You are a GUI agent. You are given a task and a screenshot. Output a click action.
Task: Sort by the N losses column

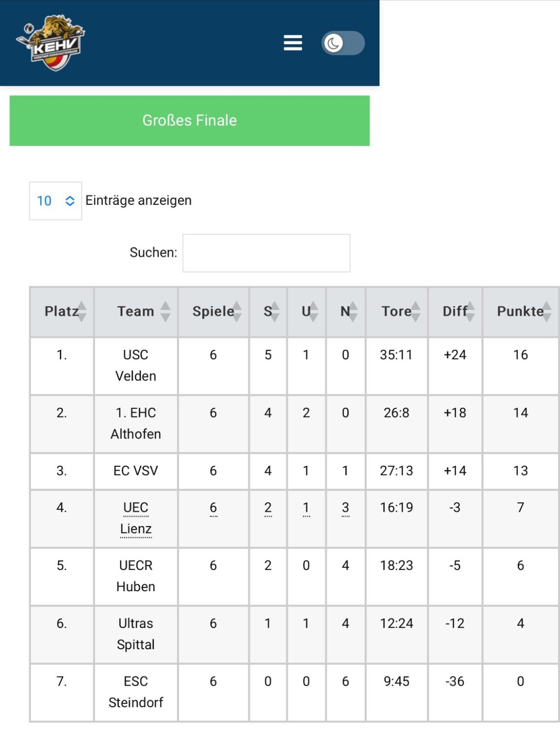(346, 311)
